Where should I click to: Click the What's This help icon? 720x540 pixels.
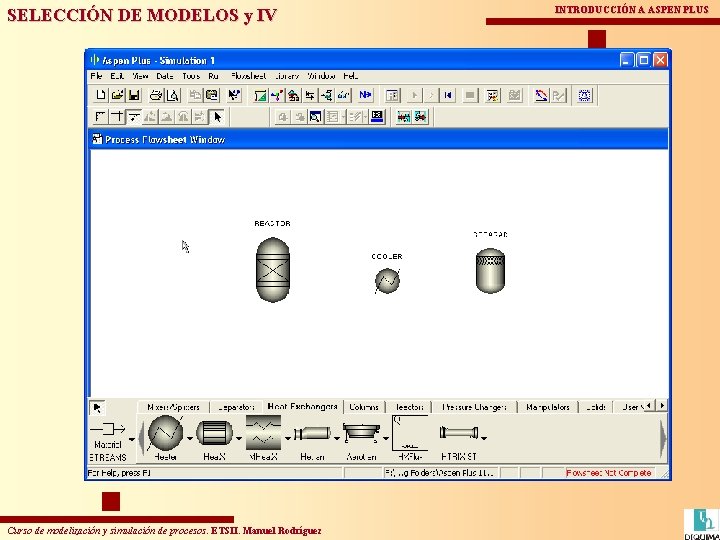click(x=234, y=95)
